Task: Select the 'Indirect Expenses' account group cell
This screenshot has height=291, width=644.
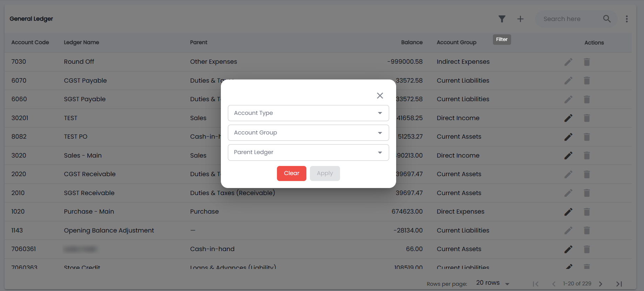Action: coord(463,62)
